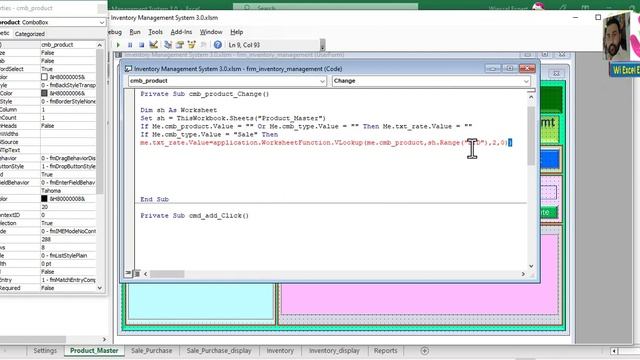Click the Break (pause) toolbar icon

130,45
